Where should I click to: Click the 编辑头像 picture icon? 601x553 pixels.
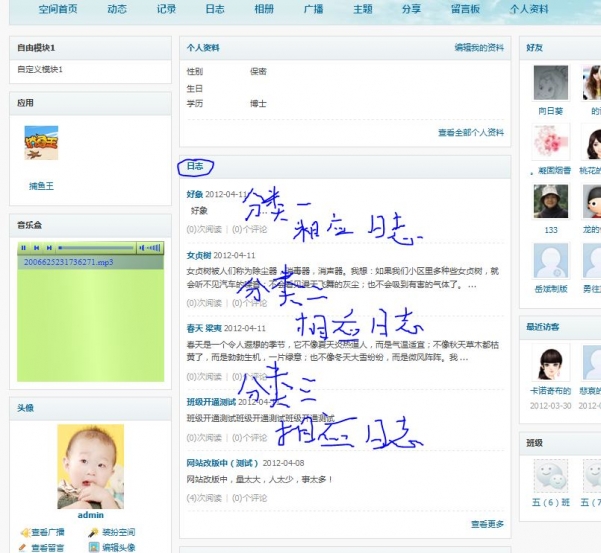click(x=94, y=547)
